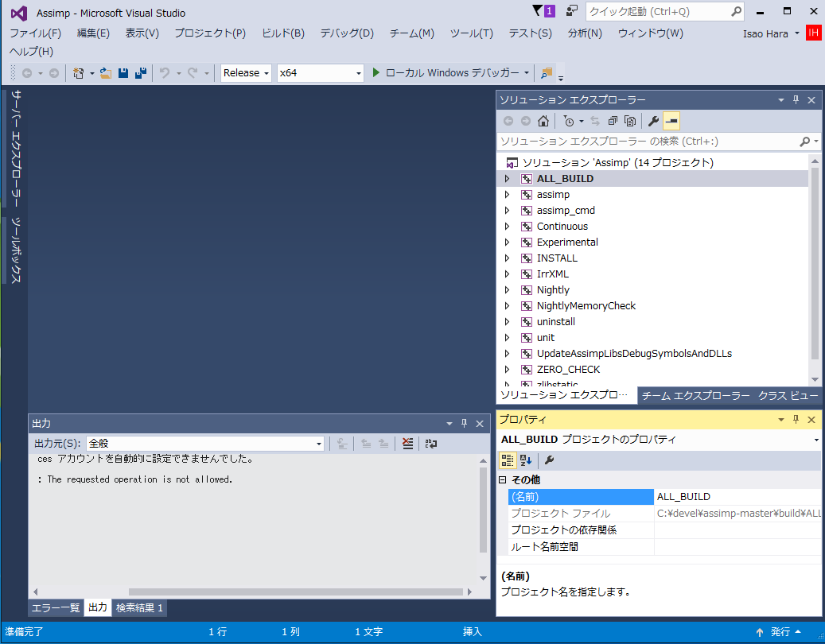Viewport: 825px width, 644px height.
Task: Switch to the クラス ビュー tab
Action: coord(788,396)
